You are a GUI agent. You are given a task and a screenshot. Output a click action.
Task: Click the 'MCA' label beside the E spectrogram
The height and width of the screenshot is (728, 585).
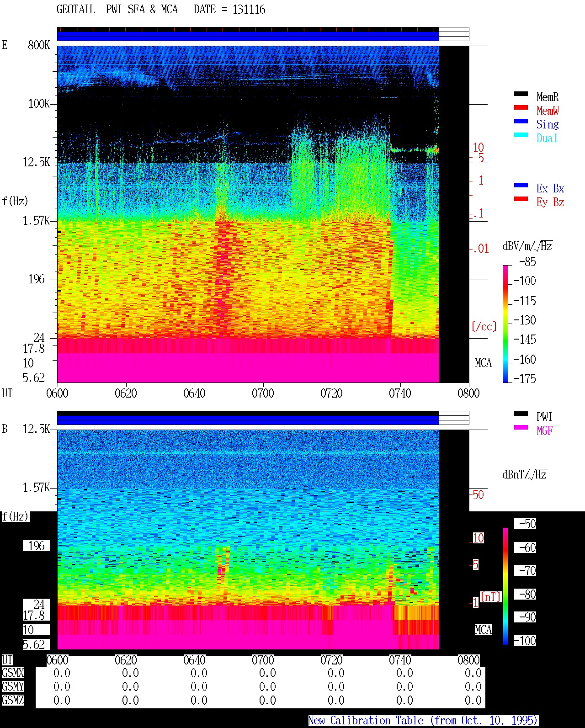[x=483, y=363]
